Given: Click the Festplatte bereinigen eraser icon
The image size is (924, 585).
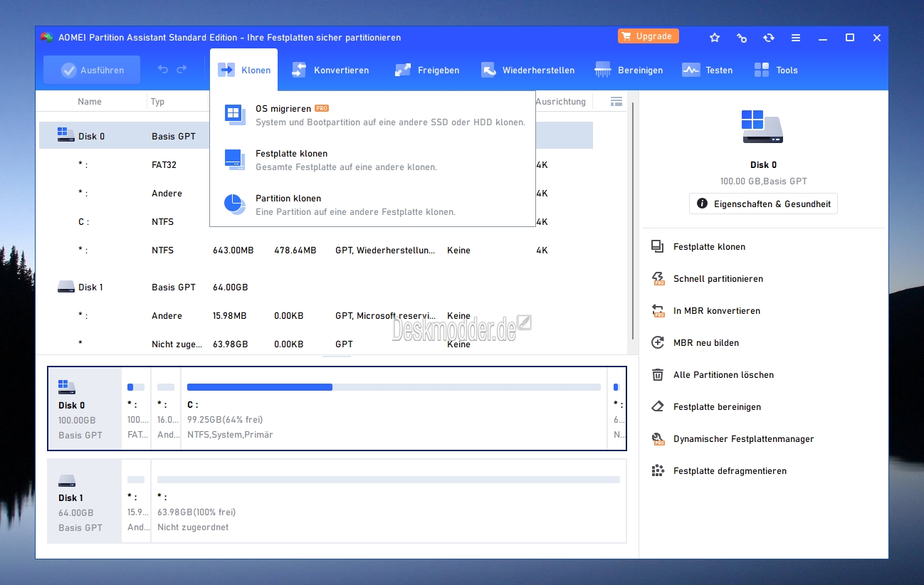Looking at the screenshot, I should pyautogui.click(x=658, y=406).
